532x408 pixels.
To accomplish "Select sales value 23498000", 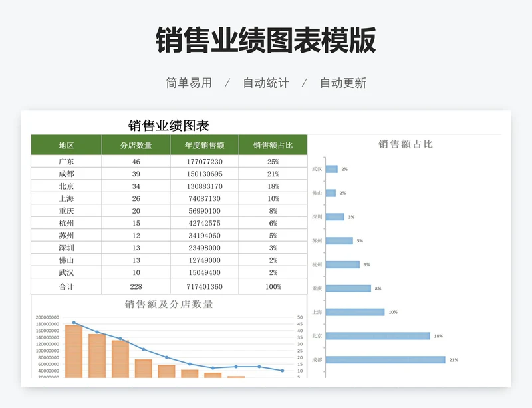I will (x=204, y=248).
